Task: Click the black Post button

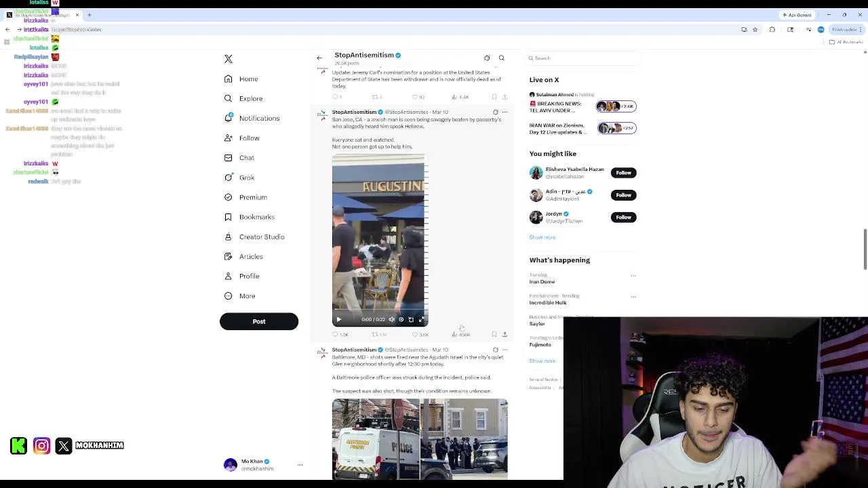Action: pos(259,321)
